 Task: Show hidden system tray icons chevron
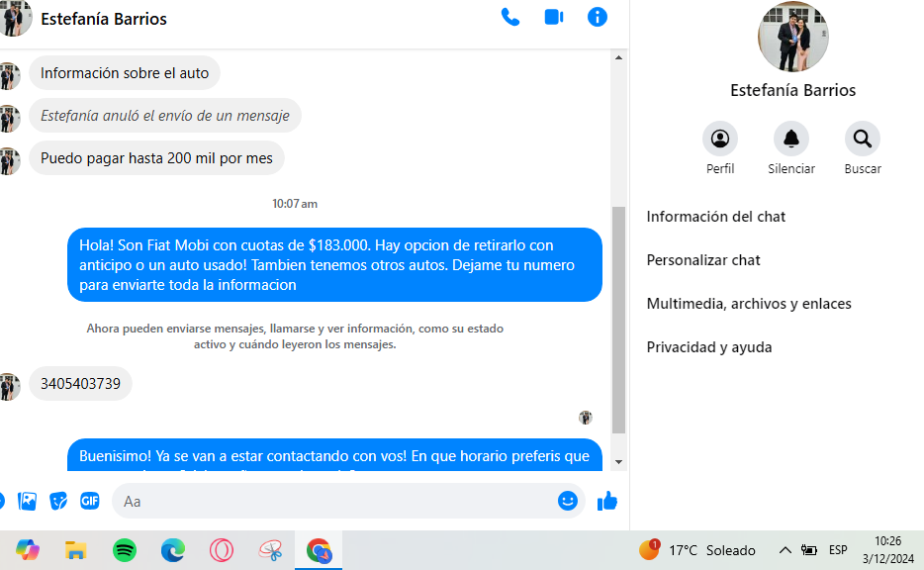[x=785, y=550]
